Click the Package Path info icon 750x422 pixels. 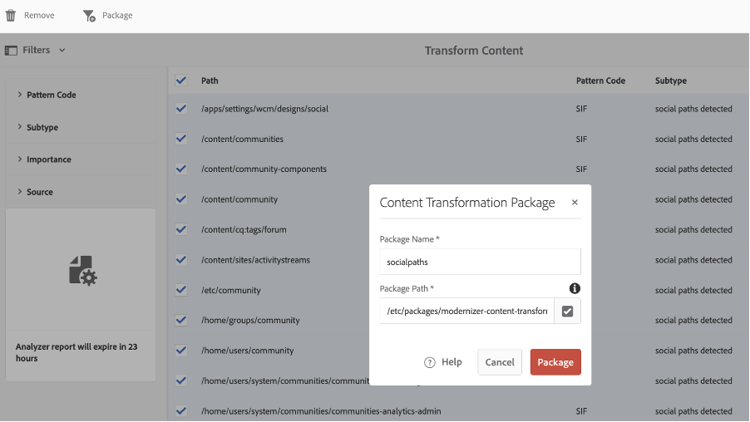pyautogui.click(x=574, y=288)
